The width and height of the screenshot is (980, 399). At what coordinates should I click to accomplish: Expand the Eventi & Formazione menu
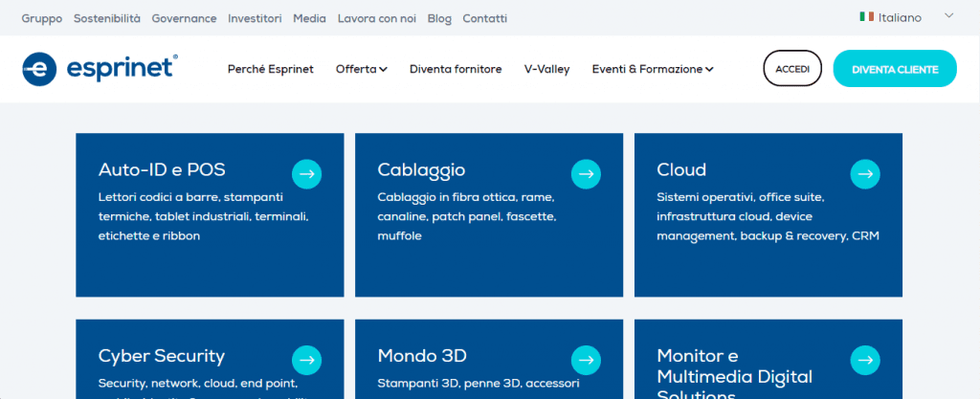653,69
